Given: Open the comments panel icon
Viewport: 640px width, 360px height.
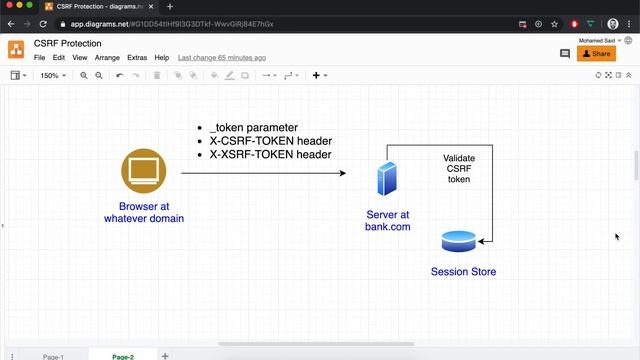Looking at the screenshot, I should tap(565, 53).
